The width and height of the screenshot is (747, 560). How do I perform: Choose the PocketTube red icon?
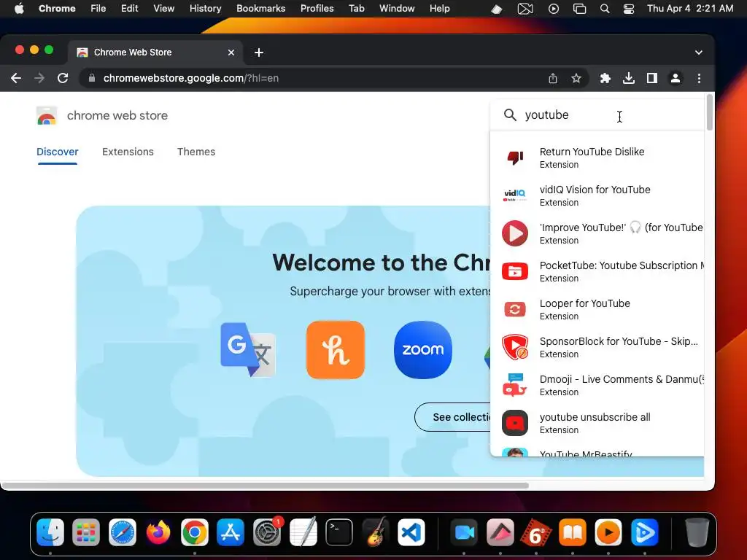click(x=515, y=271)
